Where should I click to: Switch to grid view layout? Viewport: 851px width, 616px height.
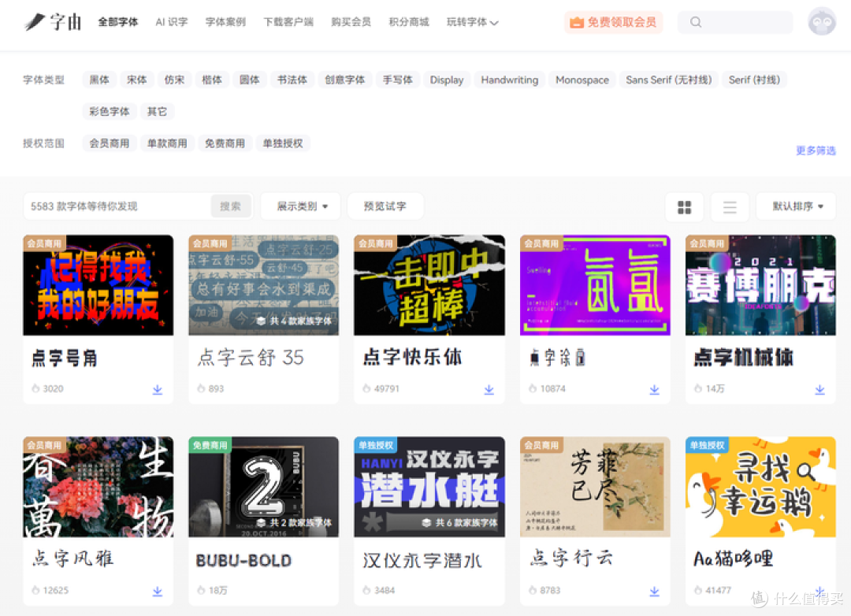pyautogui.click(x=685, y=207)
